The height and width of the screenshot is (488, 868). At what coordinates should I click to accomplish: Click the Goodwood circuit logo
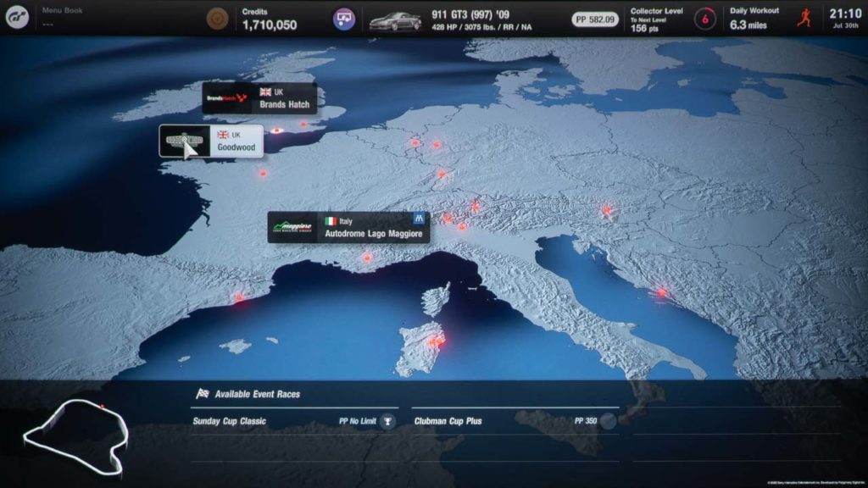click(185, 141)
